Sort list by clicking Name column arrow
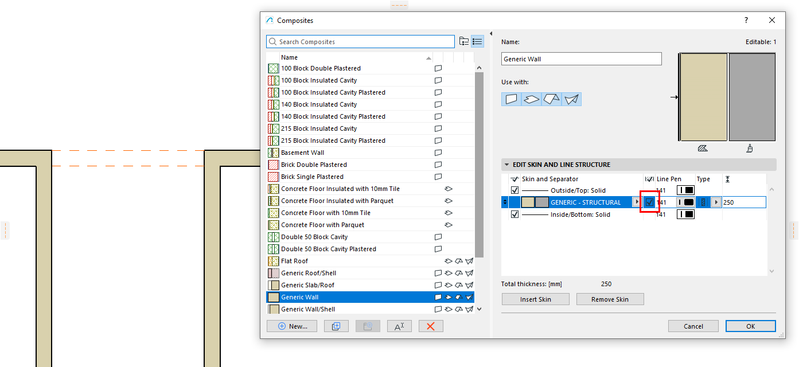799x367 pixels. pos(428,58)
